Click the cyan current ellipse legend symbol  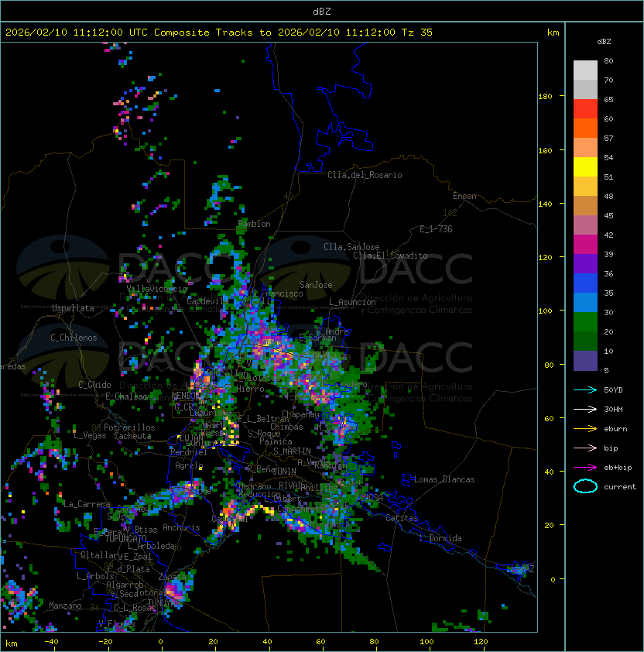pos(585,486)
